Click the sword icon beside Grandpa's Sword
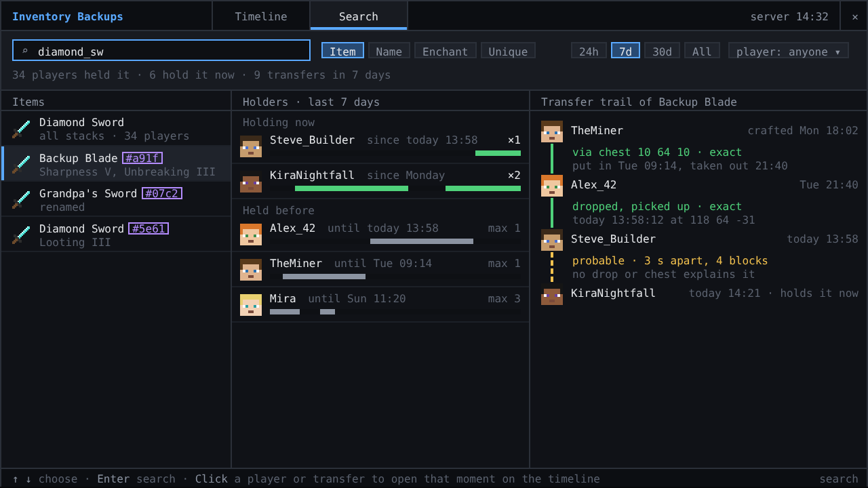 pyautogui.click(x=21, y=199)
